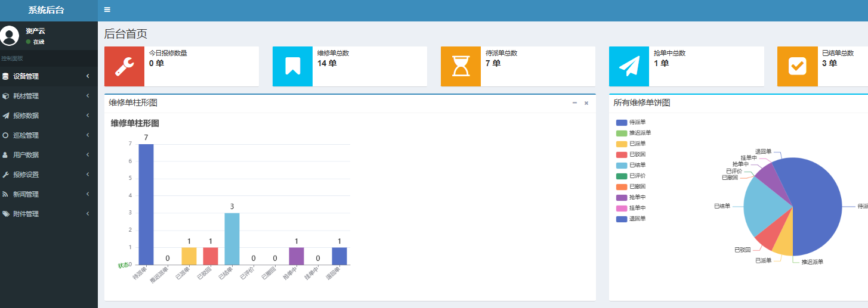Click the wrench icon beside 报修设置
This screenshot has width=868, height=308.
pyautogui.click(x=5, y=175)
